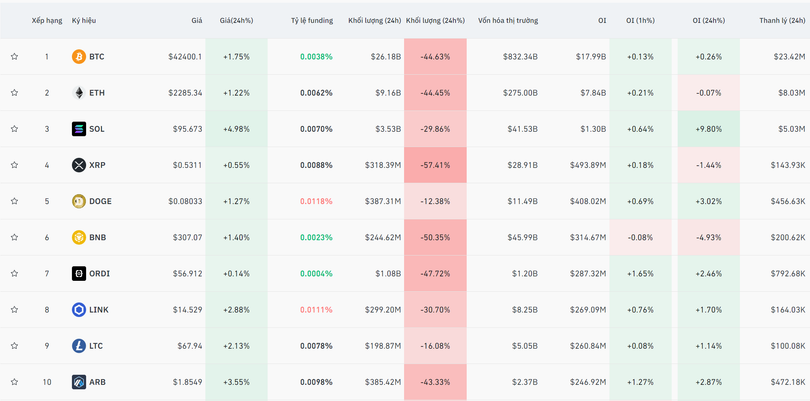Click the Ethereum coin icon
This screenshot has height=401, width=810.
(x=79, y=93)
